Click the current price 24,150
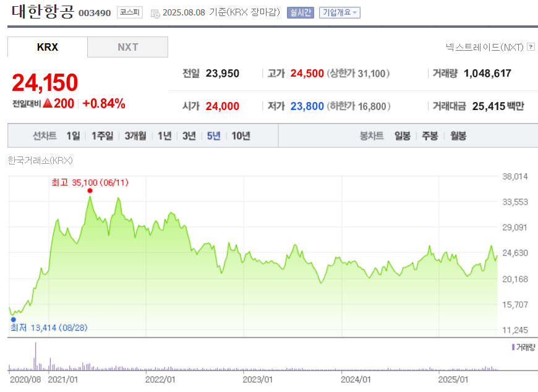Image resolution: width=538 pixels, height=392 pixels. [x=45, y=83]
